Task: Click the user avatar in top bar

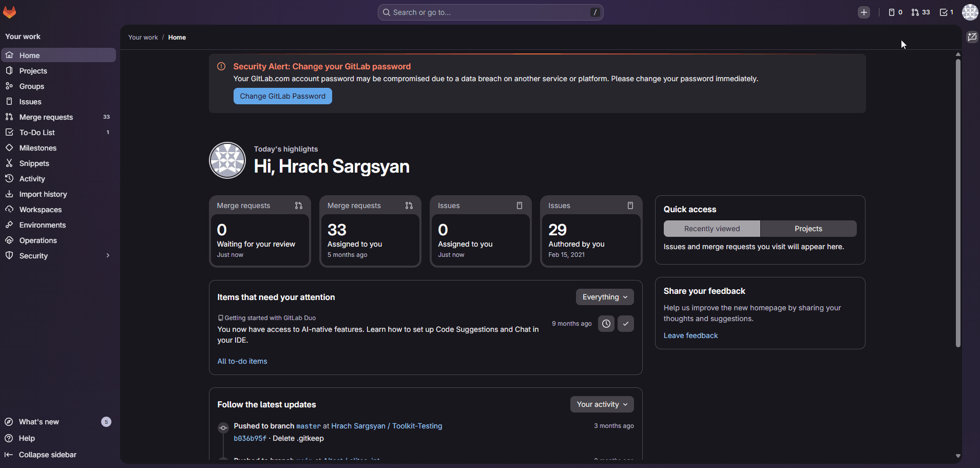Action: (x=969, y=12)
